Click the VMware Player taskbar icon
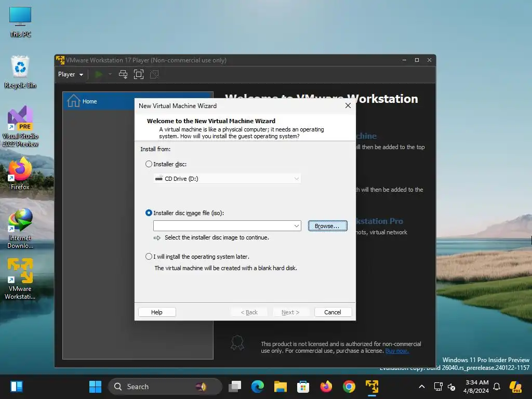 coord(372,387)
